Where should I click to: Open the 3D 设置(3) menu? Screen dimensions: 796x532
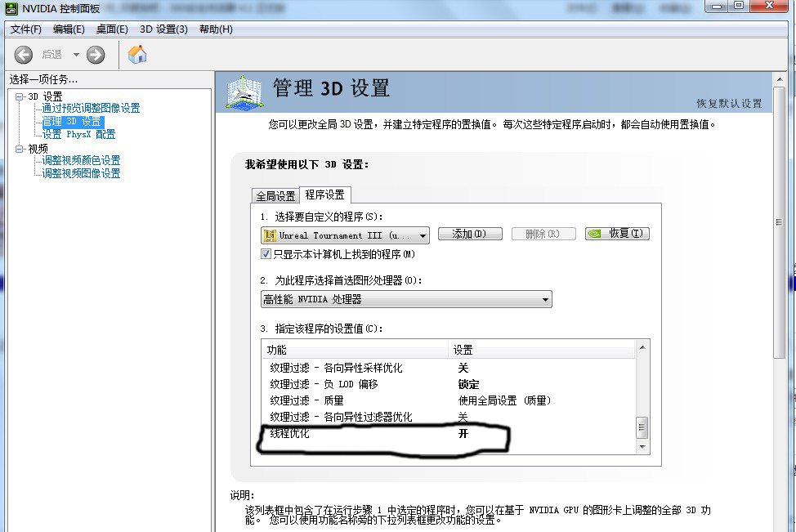164,29
